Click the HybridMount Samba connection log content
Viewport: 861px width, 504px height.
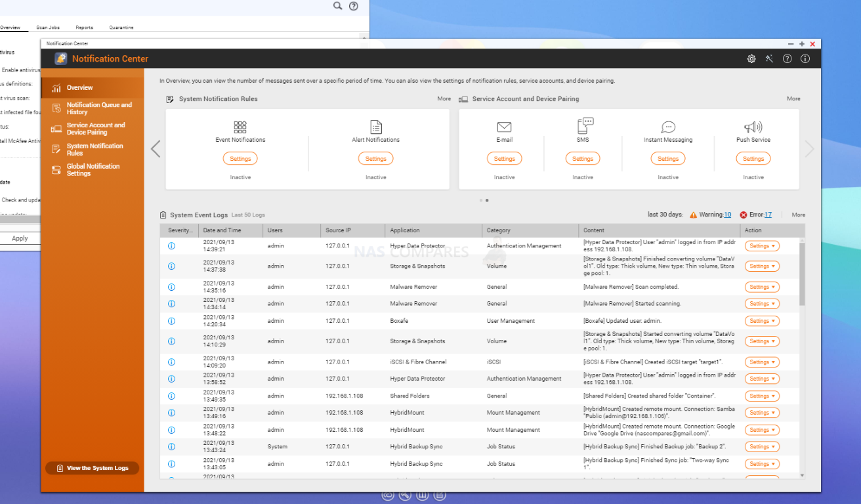pos(659,413)
